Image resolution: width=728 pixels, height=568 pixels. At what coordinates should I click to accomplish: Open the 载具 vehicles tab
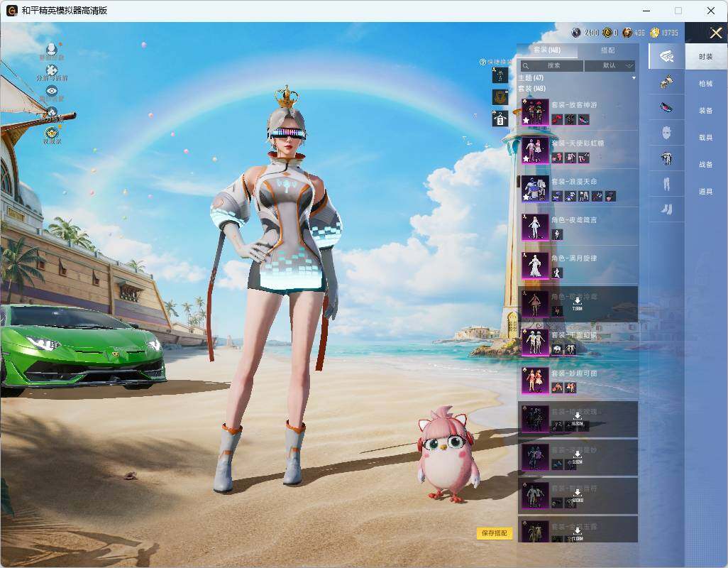(x=706, y=138)
